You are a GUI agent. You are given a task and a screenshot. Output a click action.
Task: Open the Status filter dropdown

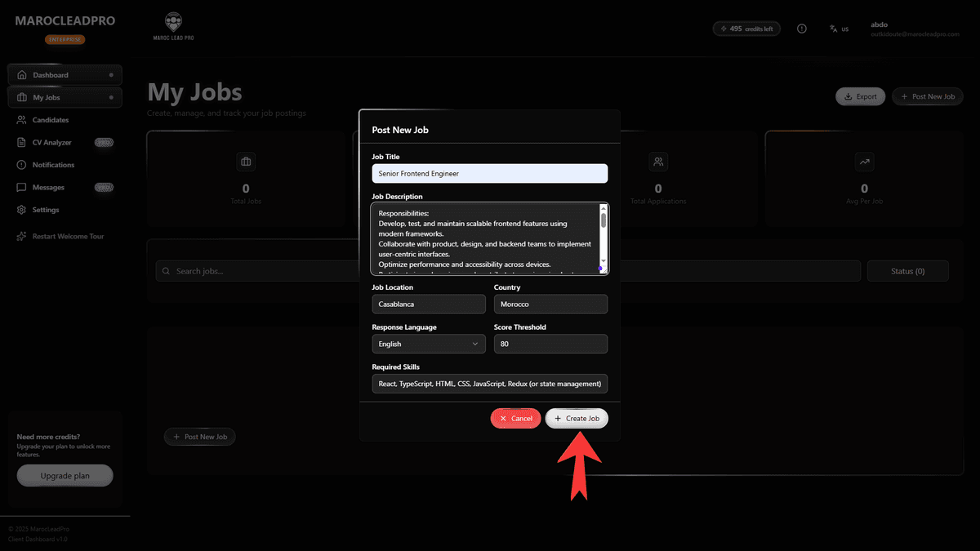(x=907, y=269)
